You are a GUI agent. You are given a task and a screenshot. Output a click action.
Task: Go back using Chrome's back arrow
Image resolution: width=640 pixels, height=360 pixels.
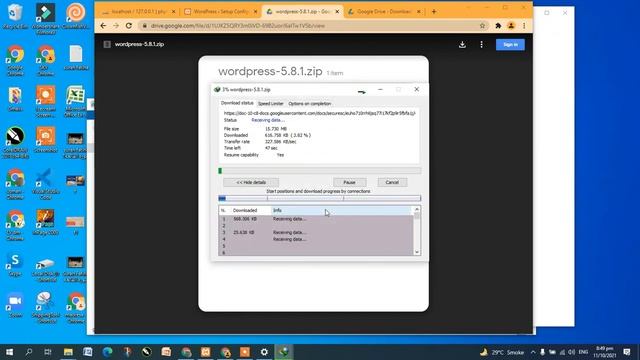103,26
